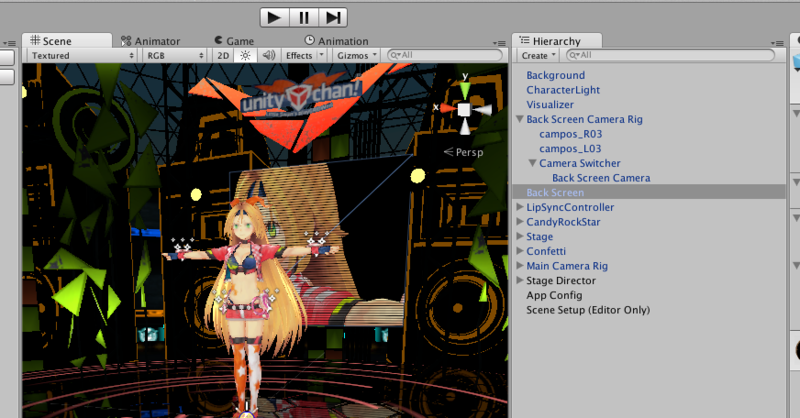
Task: Expand Stage node
Action: point(520,236)
